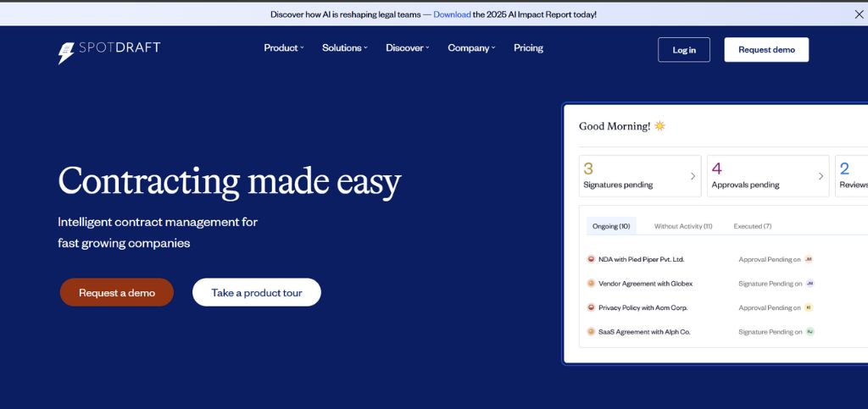Click status icon for Vendor Agreement with Globex
Image resolution: width=868 pixels, height=409 pixels.
591,284
